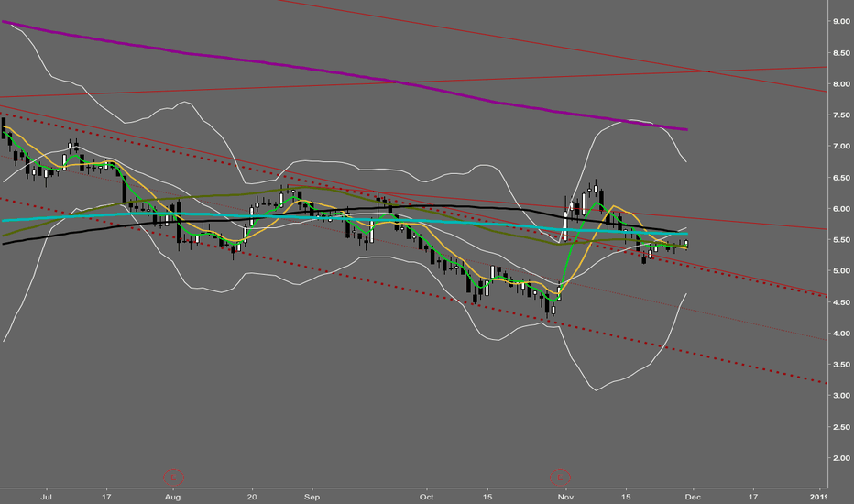Click the 9.00 price axis label
The image size is (854, 504).
click(x=841, y=21)
